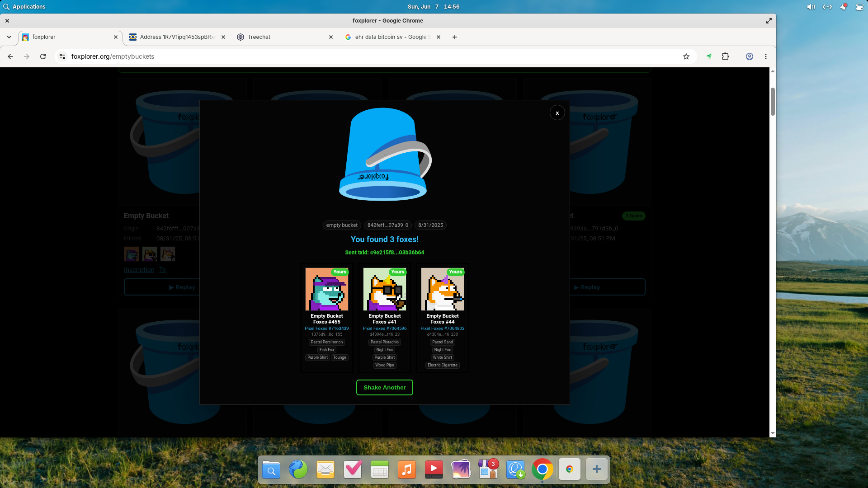Close the Treechat tab
Screen dimensions: 868x488
(330, 37)
